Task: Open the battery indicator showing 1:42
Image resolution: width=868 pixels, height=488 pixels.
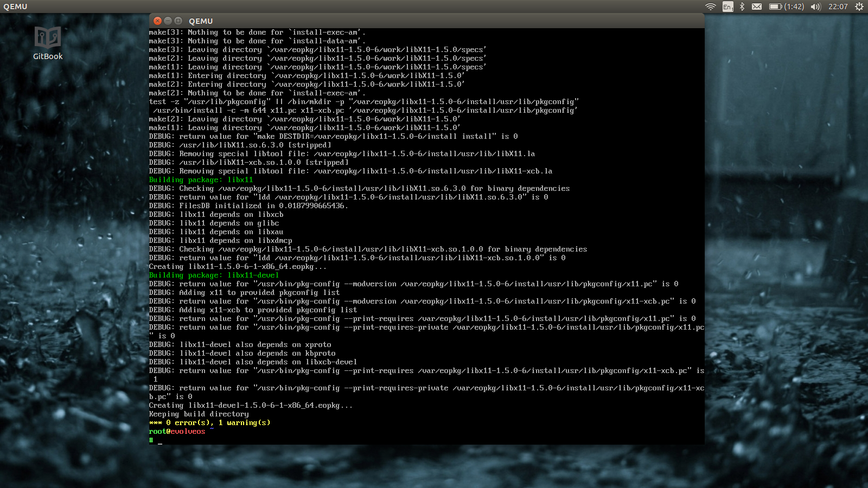Action: coord(787,7)
